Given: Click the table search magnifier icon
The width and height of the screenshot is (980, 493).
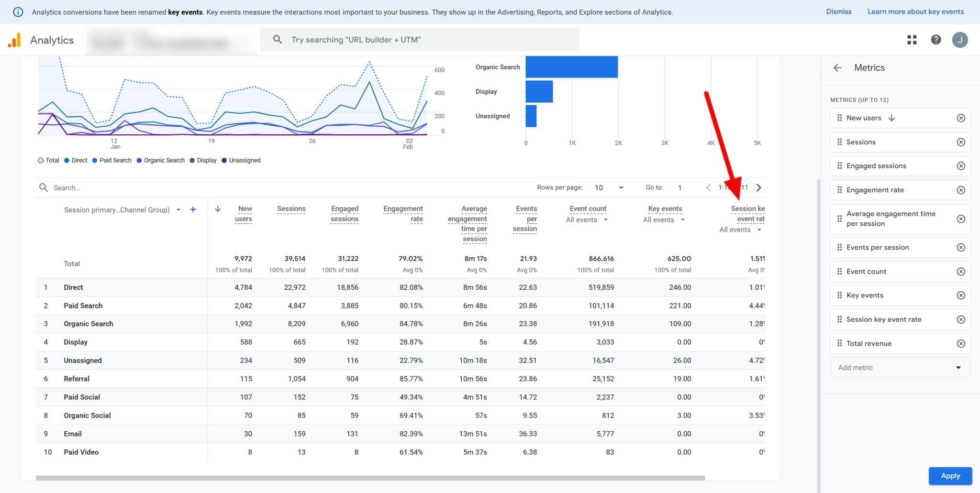Looking at the screenshot, I should click(x=44, y=187).
